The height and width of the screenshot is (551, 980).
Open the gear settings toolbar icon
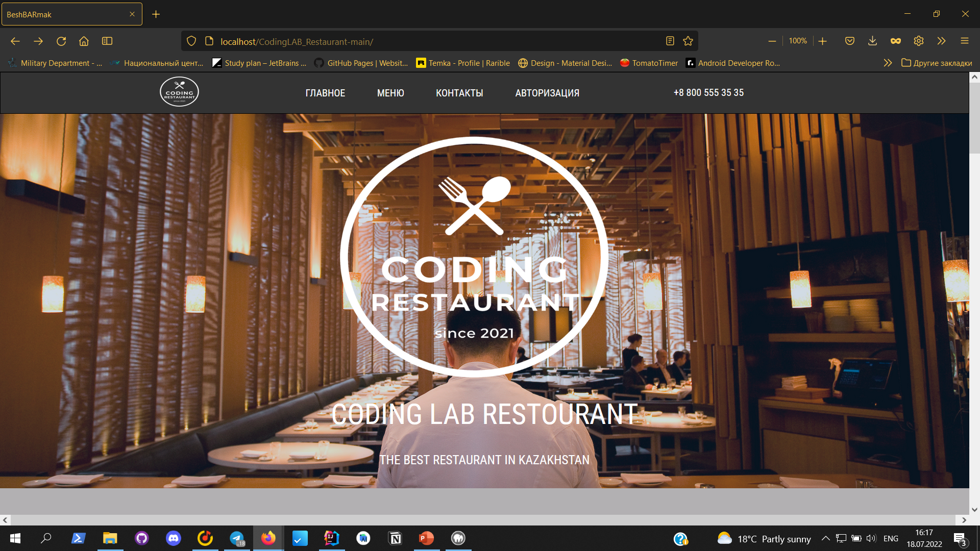coord(919,41)
